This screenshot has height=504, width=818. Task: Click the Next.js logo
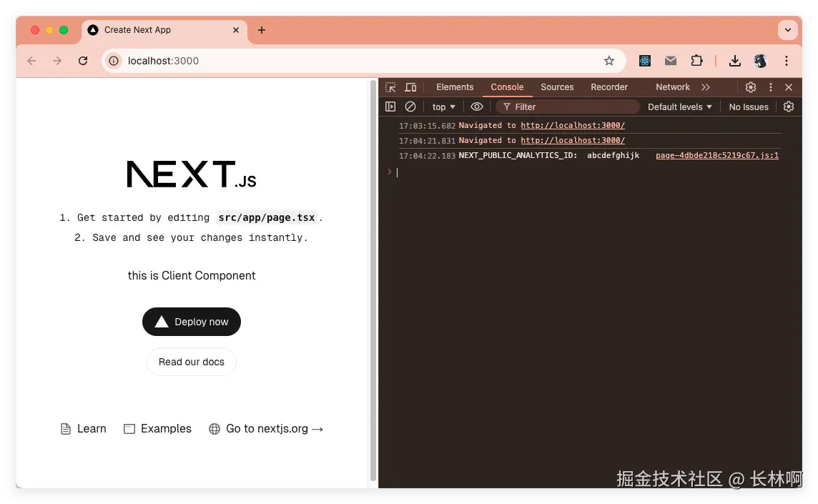click(x=192, y=174)
